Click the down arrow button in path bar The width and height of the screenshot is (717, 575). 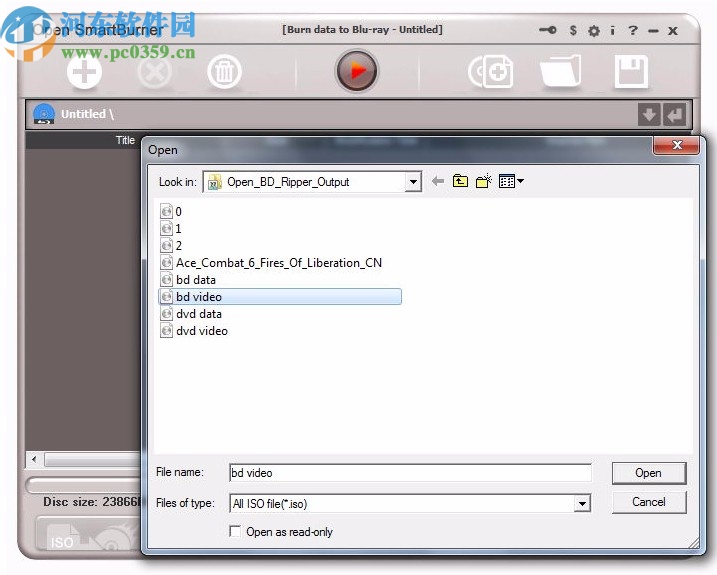pos(649,114)
